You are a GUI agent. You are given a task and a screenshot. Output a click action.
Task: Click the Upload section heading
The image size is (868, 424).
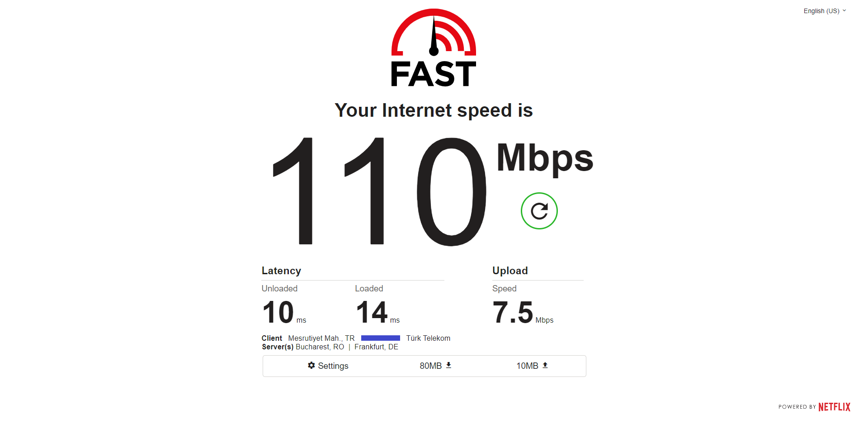tap(510, 271)
